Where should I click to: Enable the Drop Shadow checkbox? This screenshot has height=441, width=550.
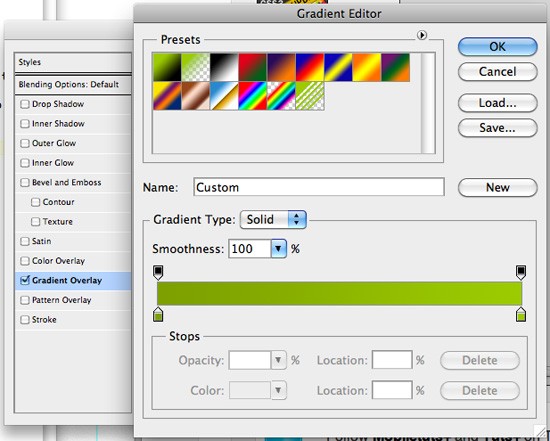pos(25,104)
